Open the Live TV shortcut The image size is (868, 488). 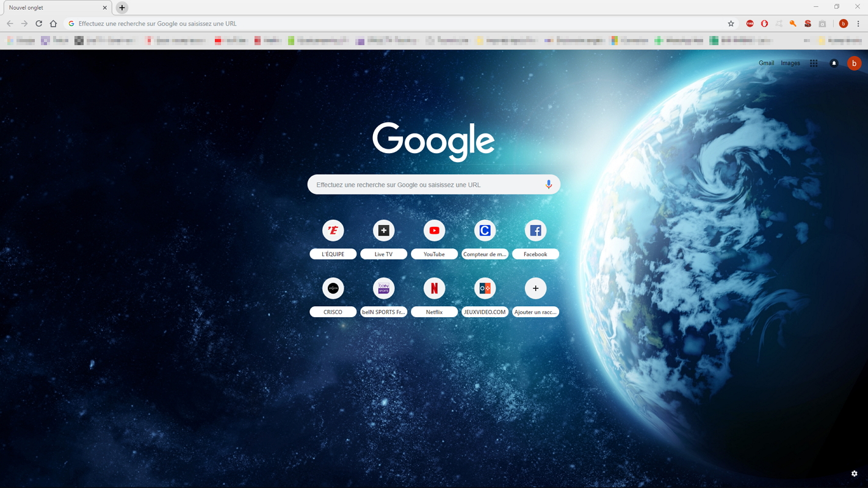383,239
